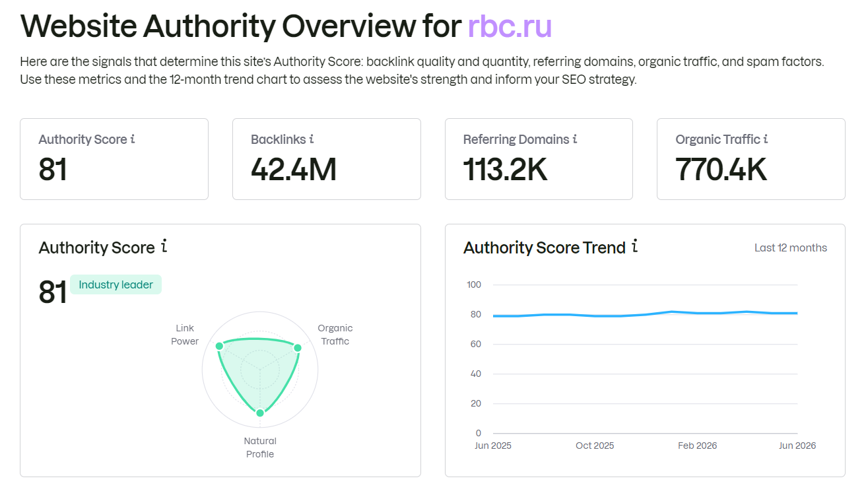The image size is (868, 497).
Task: Open info icon beside Authority Score radar heading
Action: [x=164, y=247]
